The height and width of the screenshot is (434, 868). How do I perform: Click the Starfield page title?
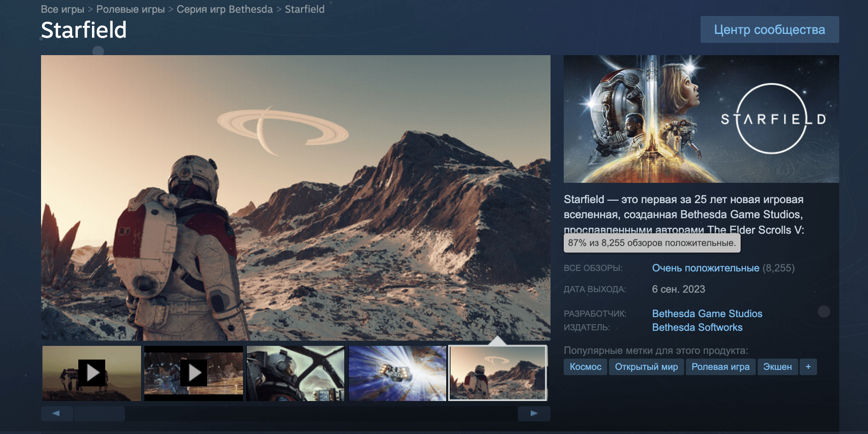coord(83,30)
